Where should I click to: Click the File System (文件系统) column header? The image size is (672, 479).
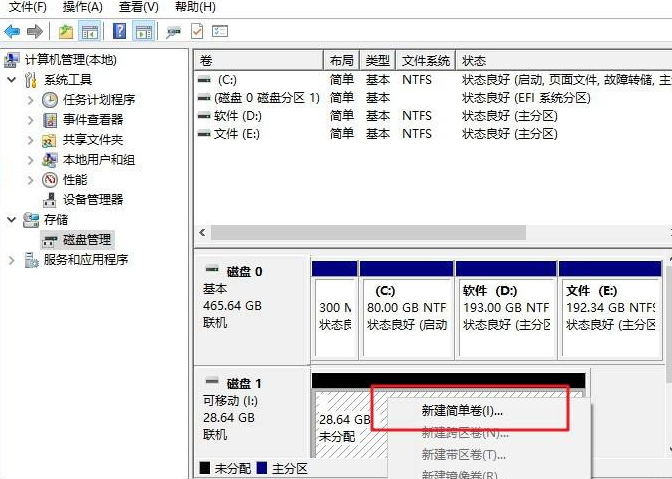click(426, 60)
